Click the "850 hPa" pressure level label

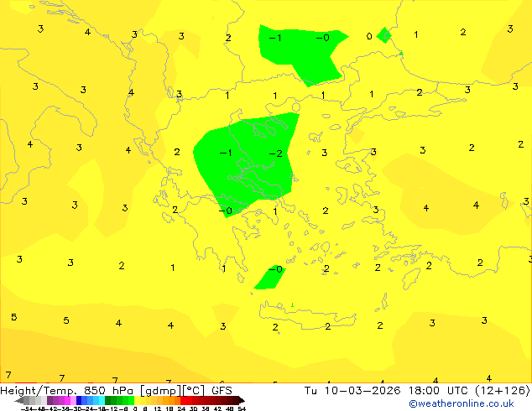(x=109, y=391)
